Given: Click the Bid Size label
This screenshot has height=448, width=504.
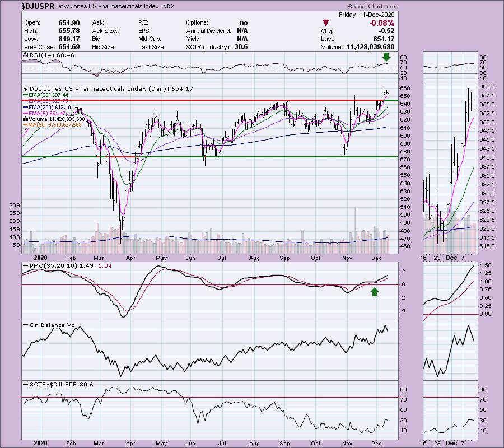Looking at the screenshot, I should 104,47.
